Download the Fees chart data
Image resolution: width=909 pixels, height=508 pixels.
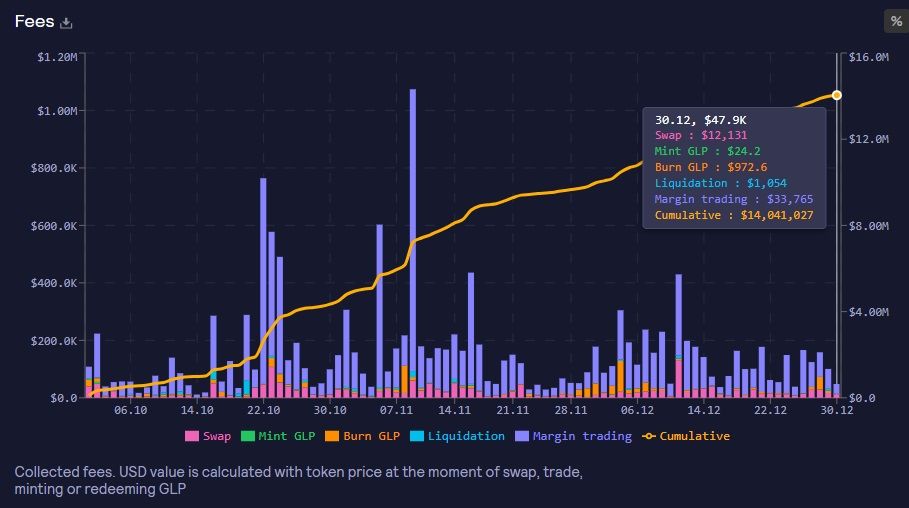tap(66, 23)
